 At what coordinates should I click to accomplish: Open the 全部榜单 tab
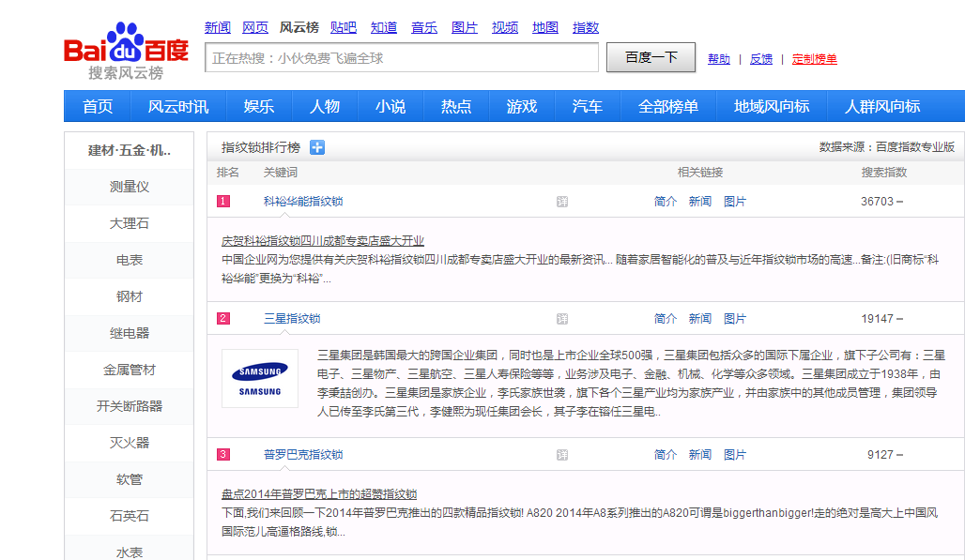point(668,106)
